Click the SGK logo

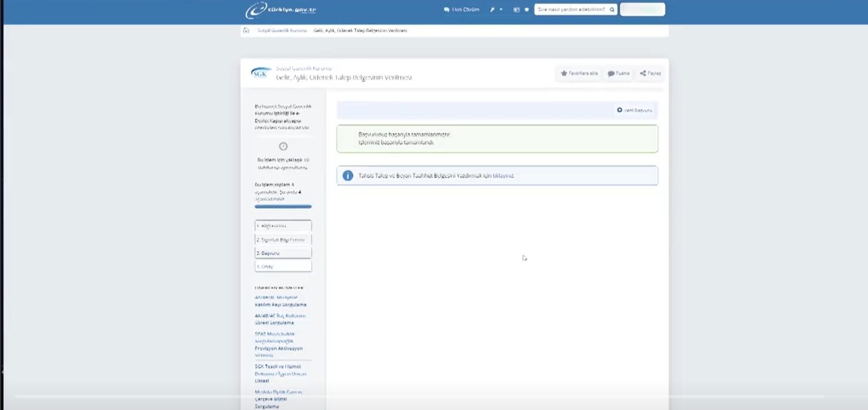click(x=260, y=73)
